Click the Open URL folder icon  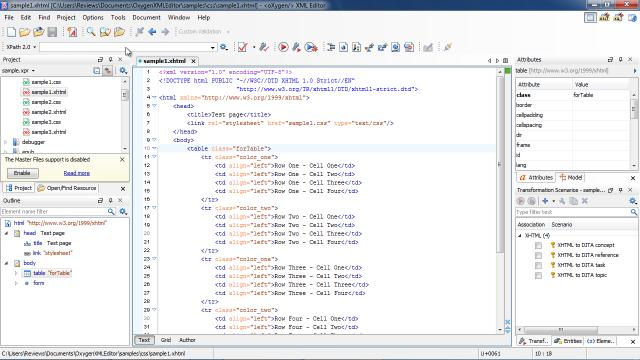(x=39, y=32)
